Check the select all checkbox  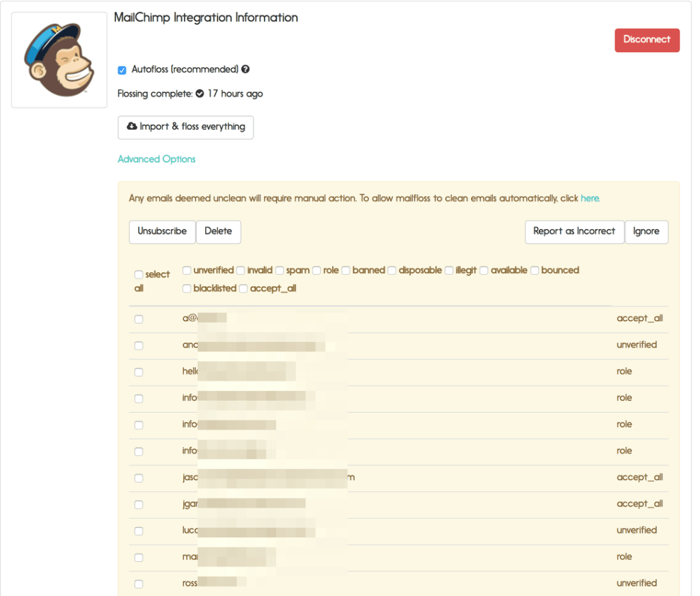pyautogui.click(x=139, y=275)
